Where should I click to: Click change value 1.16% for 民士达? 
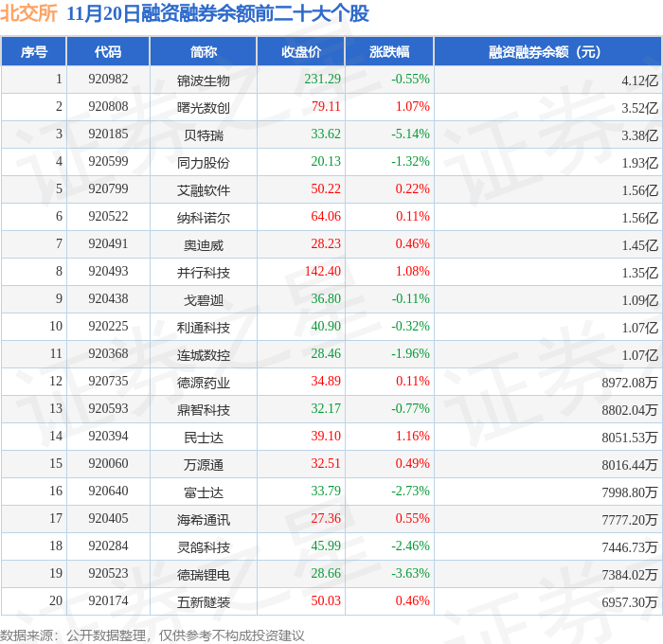point(412,436)
